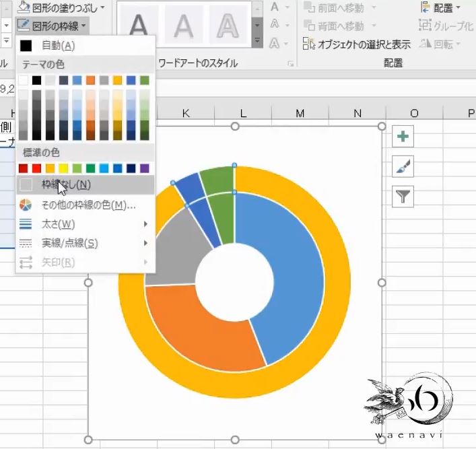Screen dimensions: 476x449
Task: Pick orange in the theme colors top row
Action: pos(90,80)
